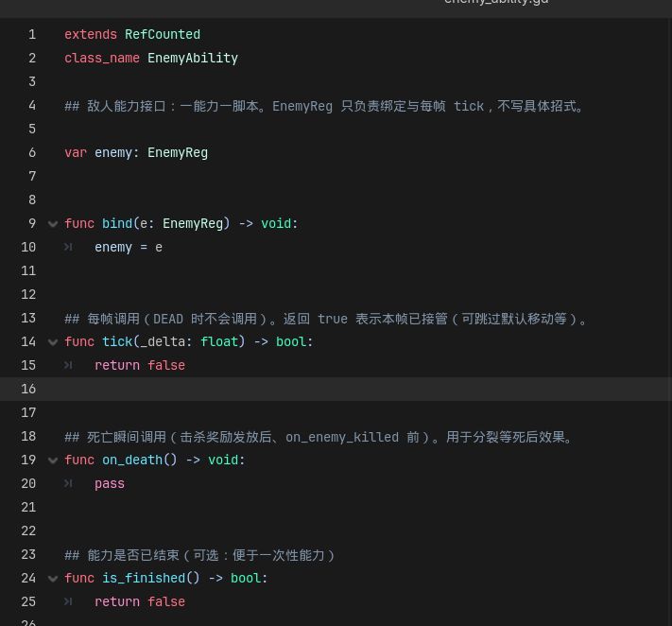Viewport: 672px width, 626px height.
Task: Click 'void' return type on line 19
Action: point(223,461)
